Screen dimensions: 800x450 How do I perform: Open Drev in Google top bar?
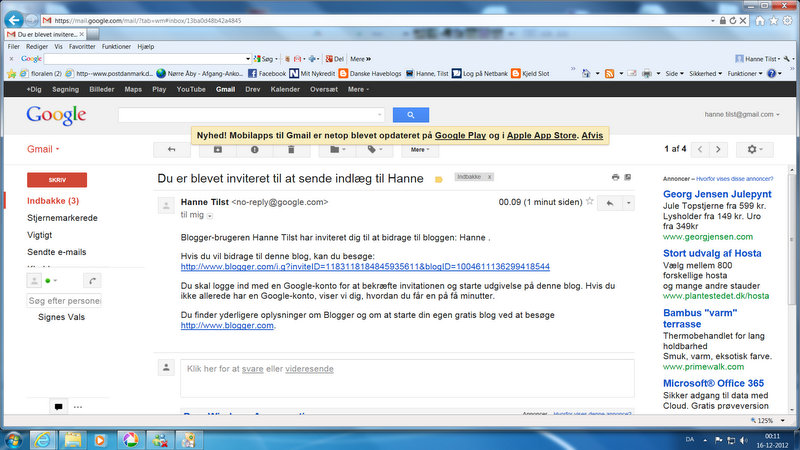pyautogui.click(x=253, y=89)
